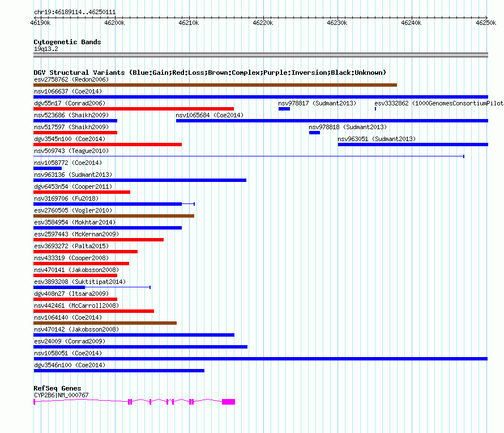Click the red dgv6453n54 loss bar
Screen dimensions: 504x433
coord(82,192)
